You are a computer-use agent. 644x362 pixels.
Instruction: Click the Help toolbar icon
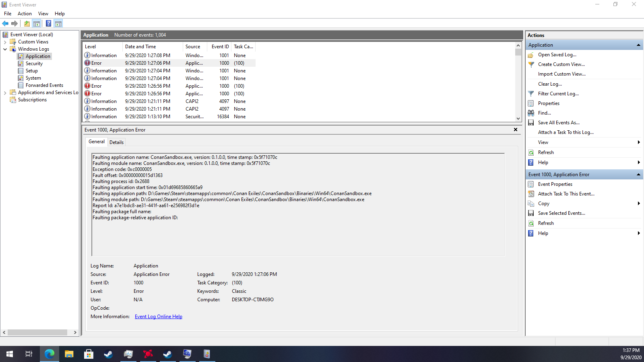click(x=48, y=23)
